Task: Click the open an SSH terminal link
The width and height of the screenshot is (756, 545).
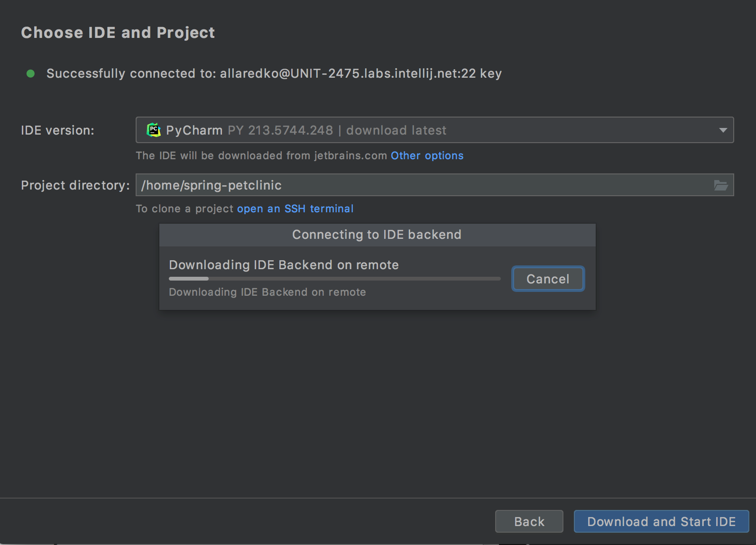Action: tap(295, 209)
